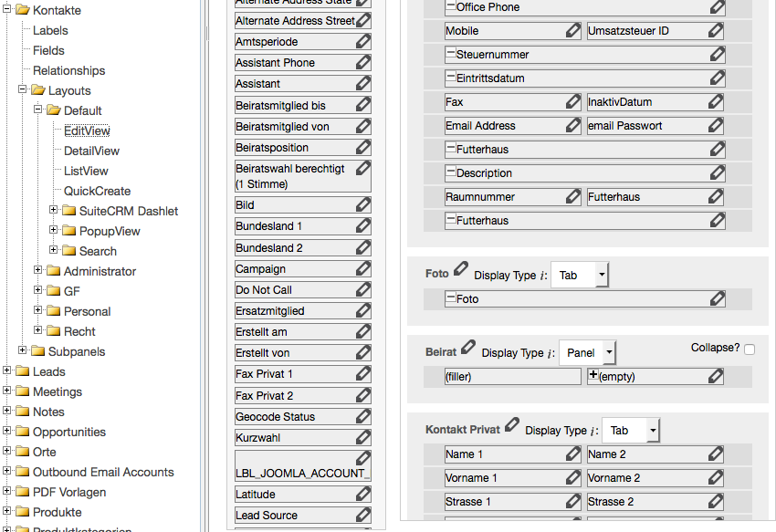The height and width of the screenshot is (532, 776).
Task: Click pencil icon on Geocode Status
Action: (362, 416)
